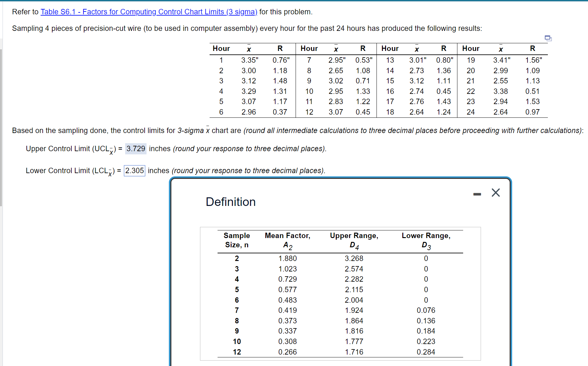Click the Upper Control Limit answer field

(136, 149)
